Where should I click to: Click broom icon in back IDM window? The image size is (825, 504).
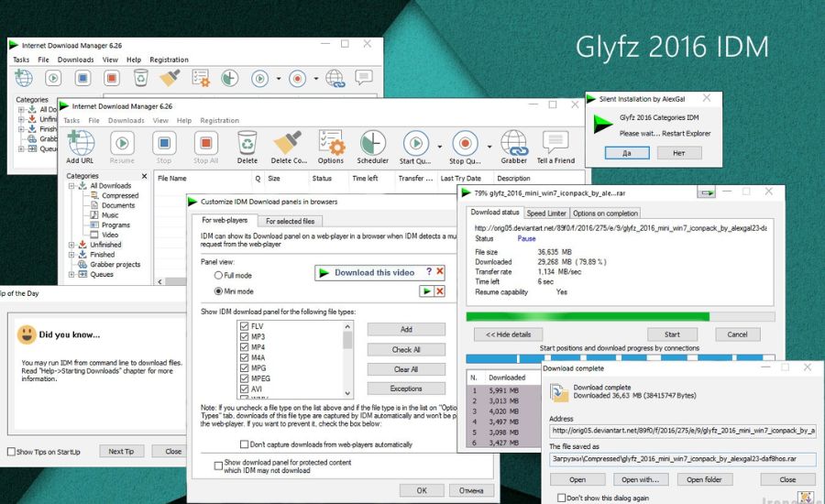170,78
